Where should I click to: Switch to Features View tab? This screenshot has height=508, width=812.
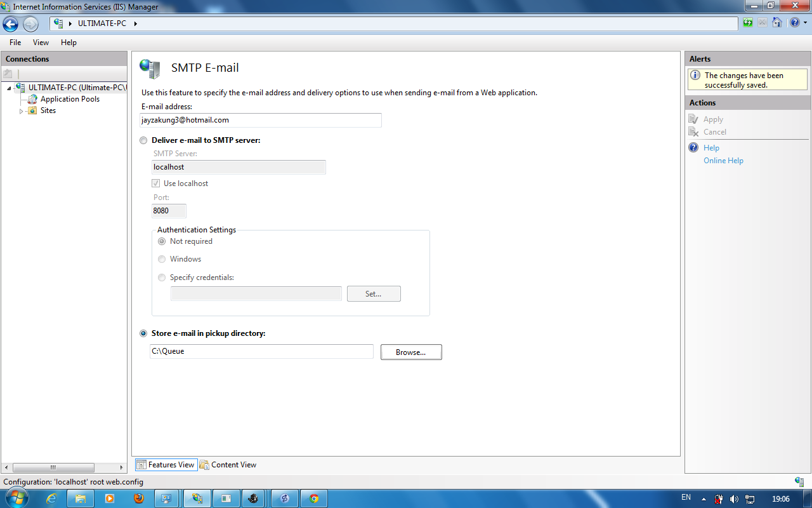pos(166,465)
